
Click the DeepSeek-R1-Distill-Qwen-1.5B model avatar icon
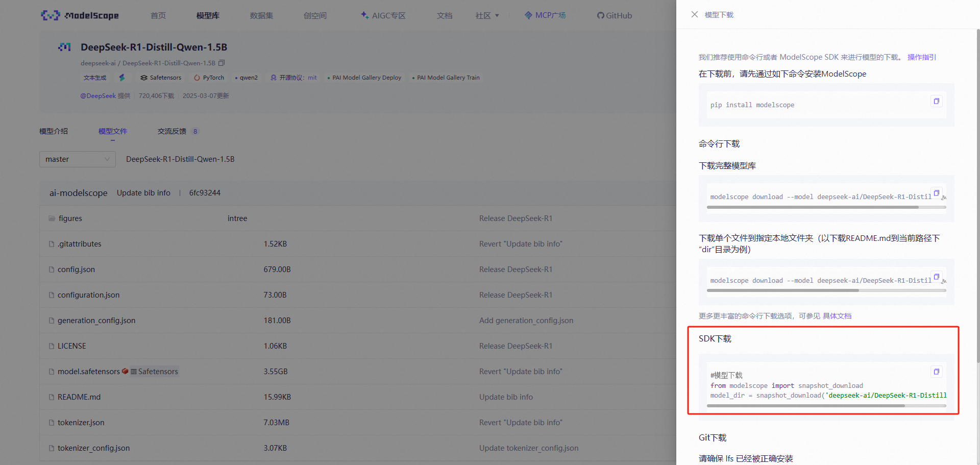(x=64, y=47)
